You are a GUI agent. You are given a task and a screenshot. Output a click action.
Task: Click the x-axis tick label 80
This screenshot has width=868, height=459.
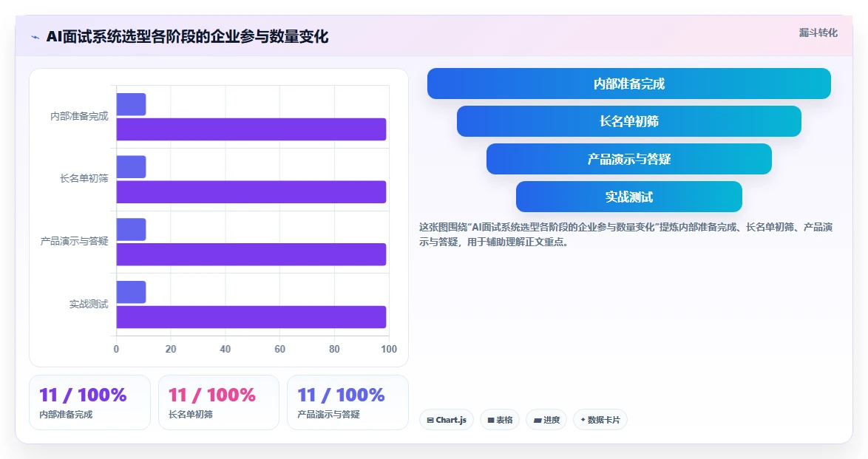[x=334, y=349]
